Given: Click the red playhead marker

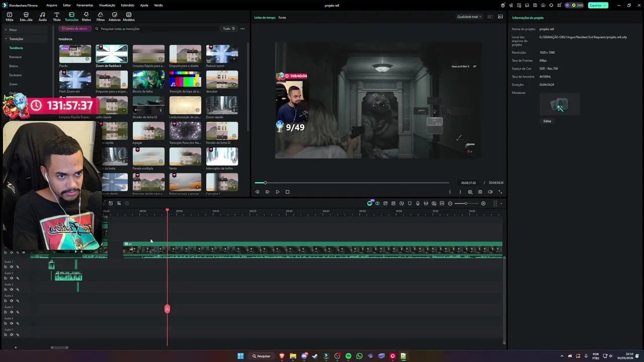Looking at the screenshot, I should (x=167, y=309).
